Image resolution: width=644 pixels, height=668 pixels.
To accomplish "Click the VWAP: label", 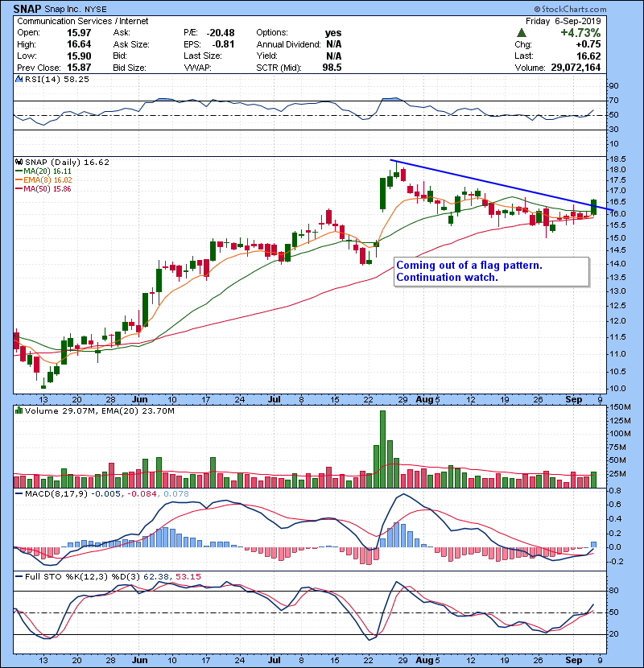I will tap(197, 68).
